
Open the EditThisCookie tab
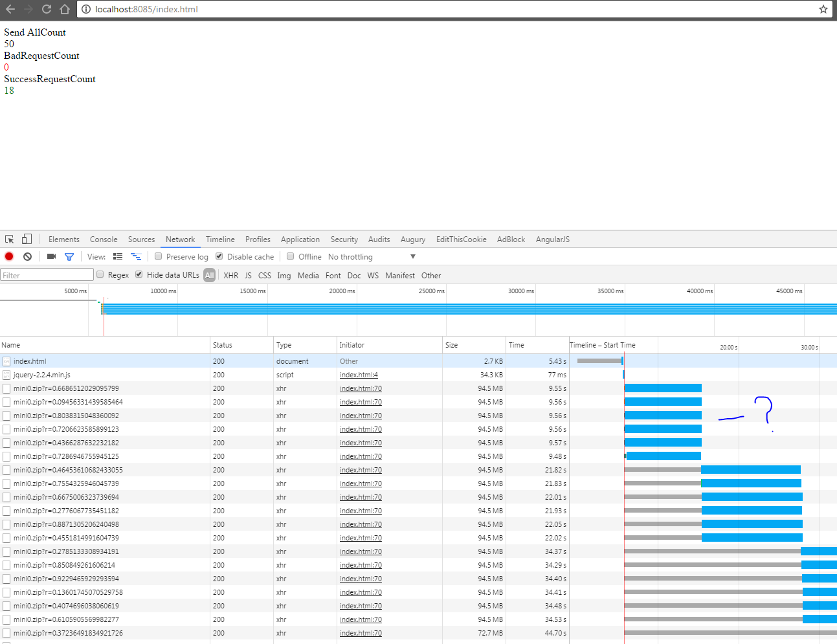click(x=462, y=239)
